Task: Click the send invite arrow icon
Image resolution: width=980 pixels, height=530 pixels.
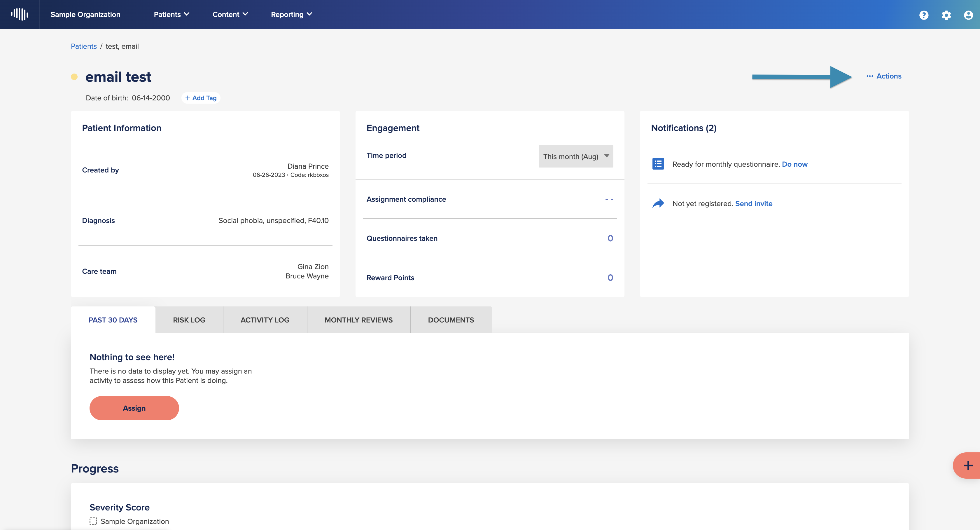Action: coord(658,203)
